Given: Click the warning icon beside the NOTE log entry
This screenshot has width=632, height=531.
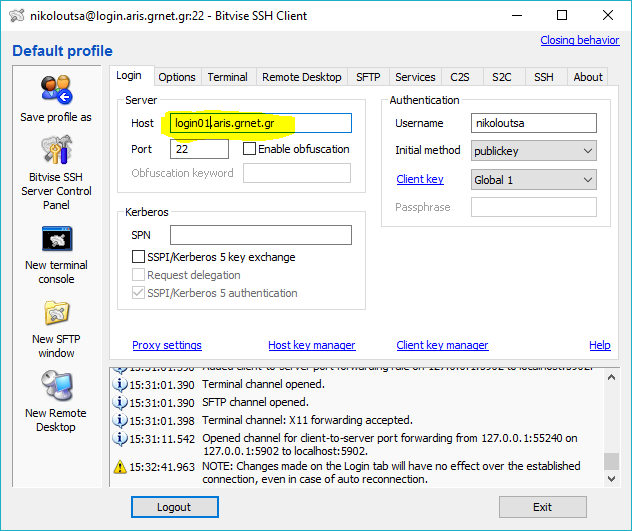Looking at the screenshot, I should [121, 466].
